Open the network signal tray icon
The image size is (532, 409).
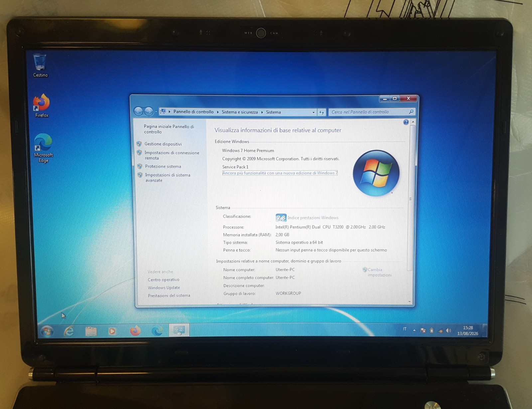(440, 331)
